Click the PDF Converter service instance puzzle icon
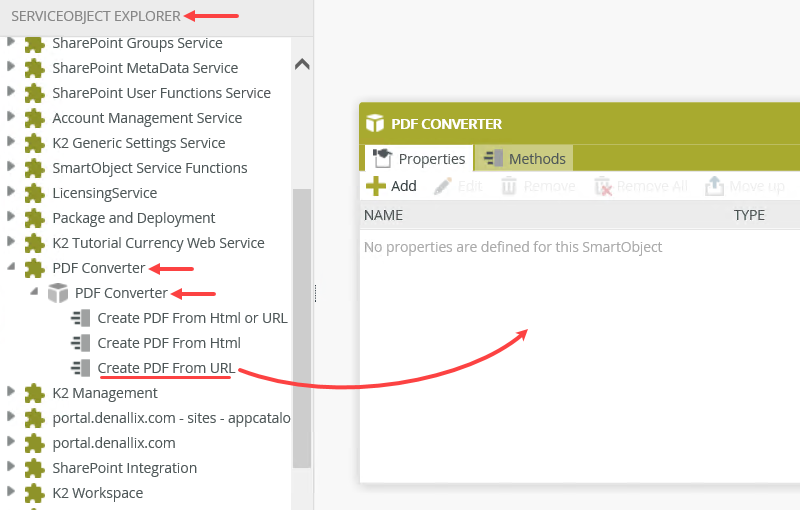This screenshot has height=510, width=800. pos(35,268)
